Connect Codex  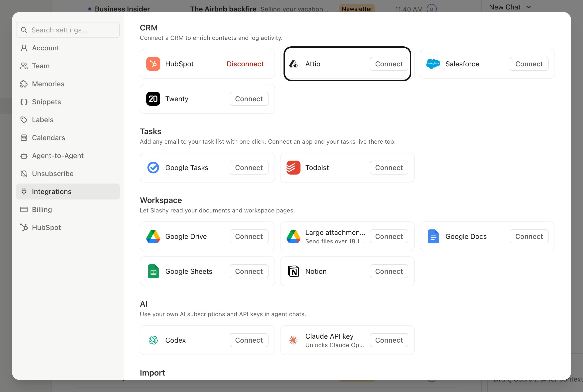coord(249,340)
